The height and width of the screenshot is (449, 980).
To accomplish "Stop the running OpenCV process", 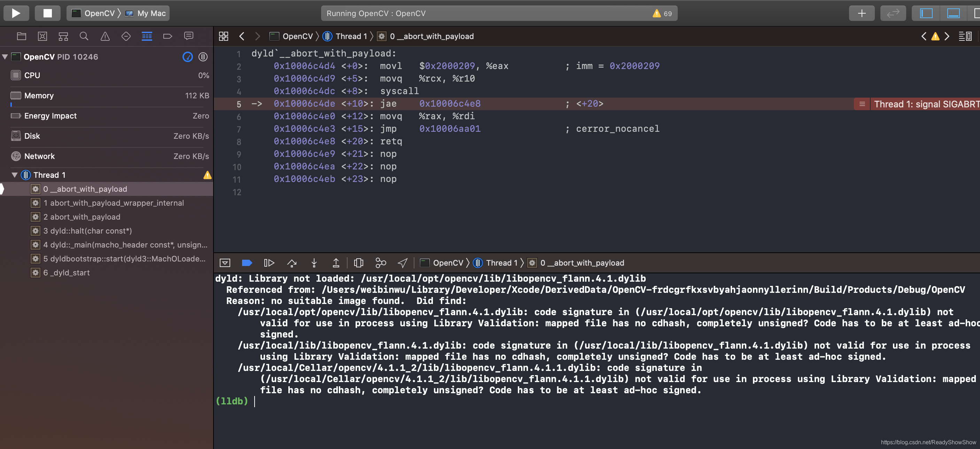I will 48,13.
